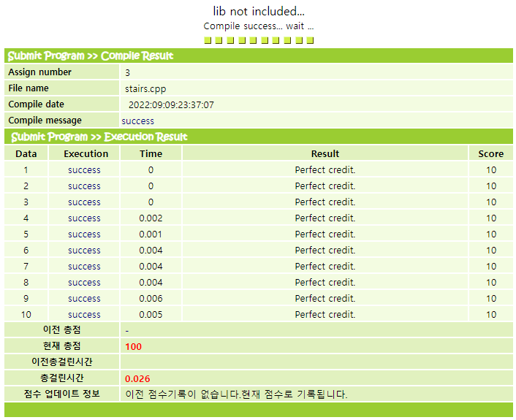Click the compile progress bar squares

click(x=259, y=40)
